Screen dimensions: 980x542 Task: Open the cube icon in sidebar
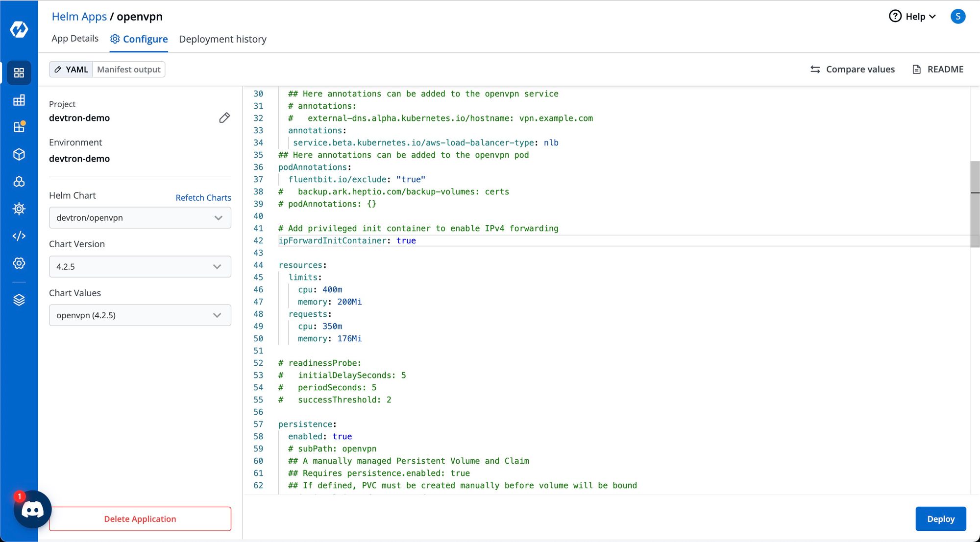pos(19,154)
